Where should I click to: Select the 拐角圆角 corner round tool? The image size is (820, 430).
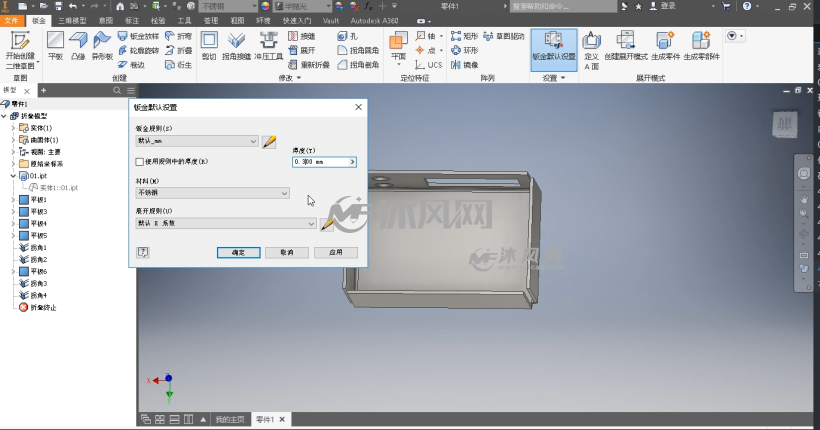click(x=358, y=50)
